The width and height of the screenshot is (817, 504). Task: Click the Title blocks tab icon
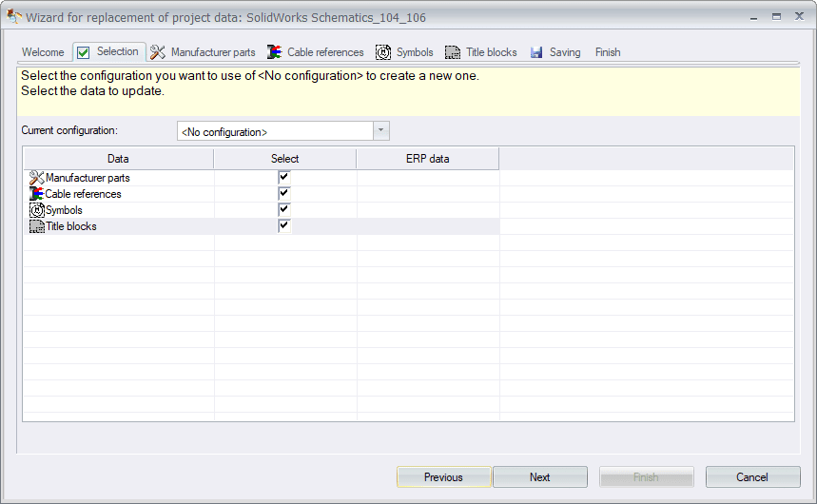[x=453, y=52]
